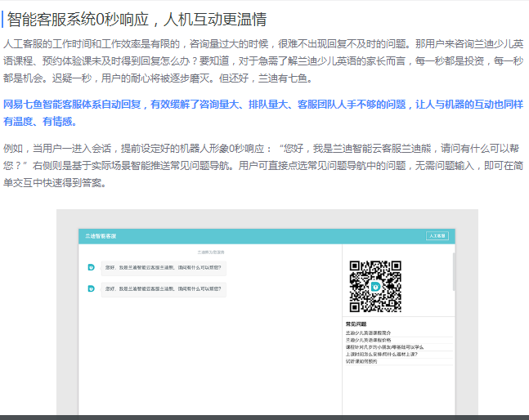
Task: Click the blue bold paragraph starting 网易七鱼智能客服体系
Action: pyautogui.click(x=263, y=113)
